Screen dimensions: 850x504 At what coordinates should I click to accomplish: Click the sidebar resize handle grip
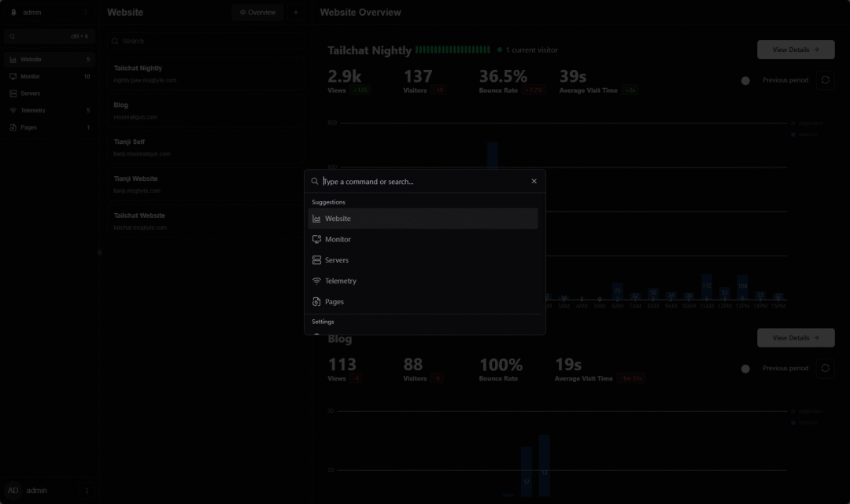coord(99,252)
